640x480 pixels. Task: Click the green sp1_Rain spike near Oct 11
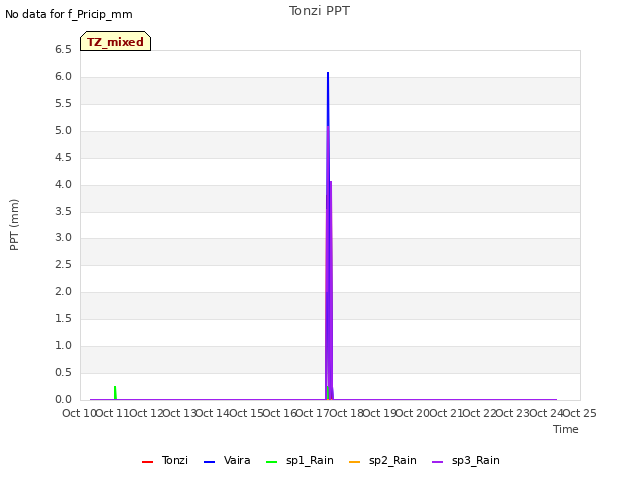tap(115, 392)
